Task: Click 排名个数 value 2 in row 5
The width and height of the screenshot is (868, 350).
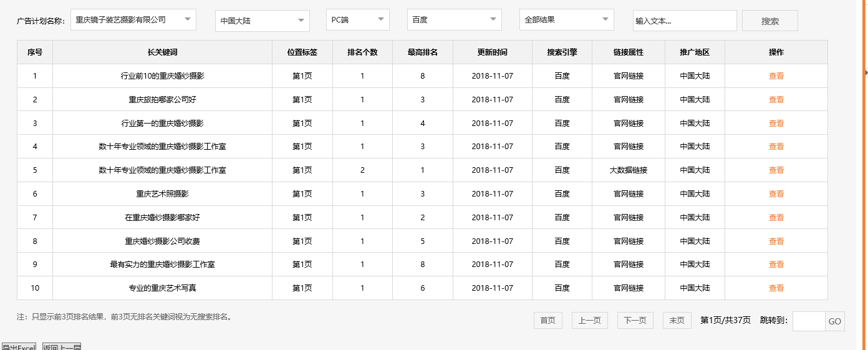Action: coord(362,170)
